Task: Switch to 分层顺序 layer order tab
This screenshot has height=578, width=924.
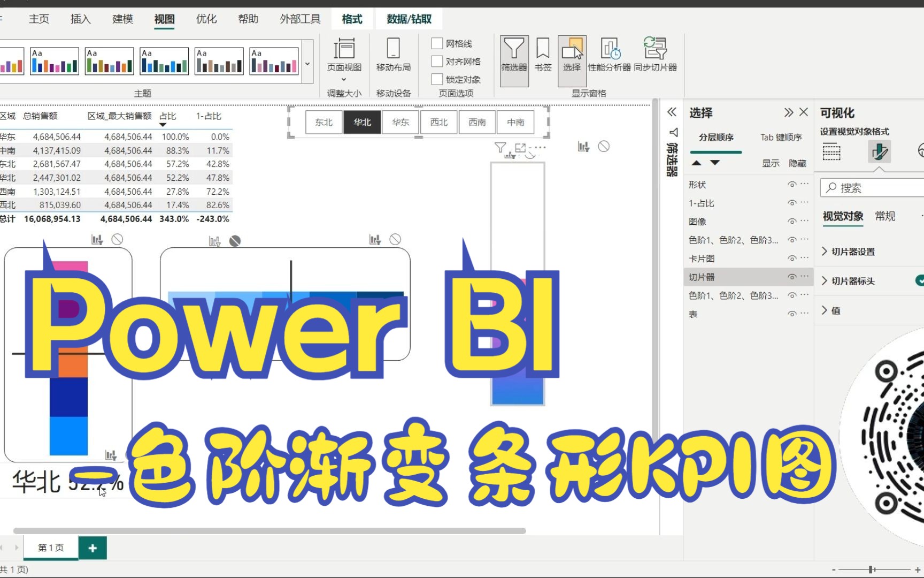Action: pos(716,138)
